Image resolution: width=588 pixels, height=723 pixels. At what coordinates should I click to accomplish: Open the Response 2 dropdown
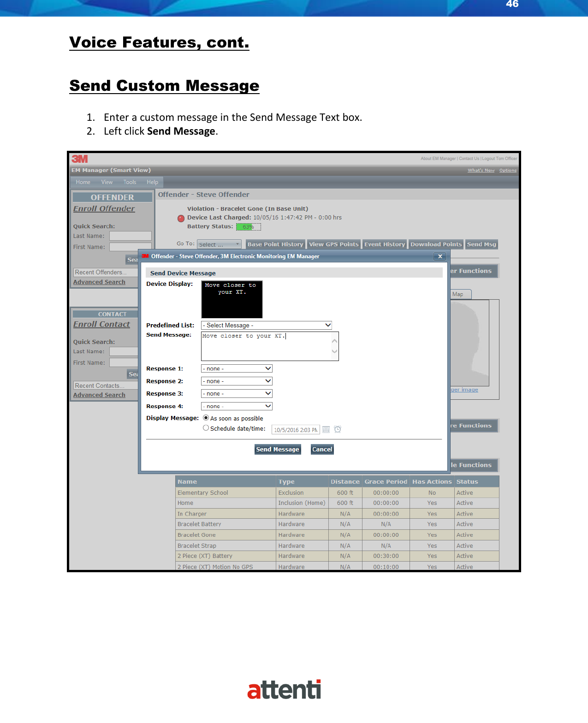[x=237, y=381]
